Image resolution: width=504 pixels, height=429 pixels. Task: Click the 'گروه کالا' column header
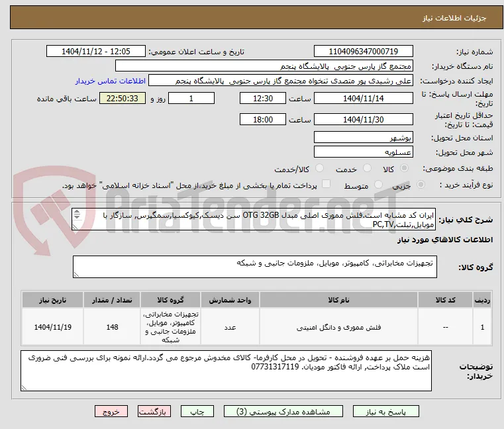[170, 300]
